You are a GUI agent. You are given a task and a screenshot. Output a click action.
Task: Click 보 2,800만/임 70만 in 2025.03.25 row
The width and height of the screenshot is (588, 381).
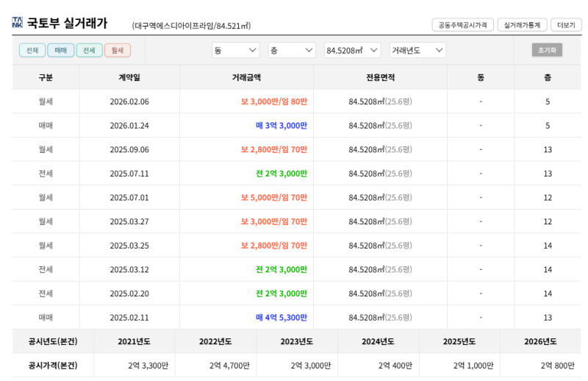click(274, 246)
